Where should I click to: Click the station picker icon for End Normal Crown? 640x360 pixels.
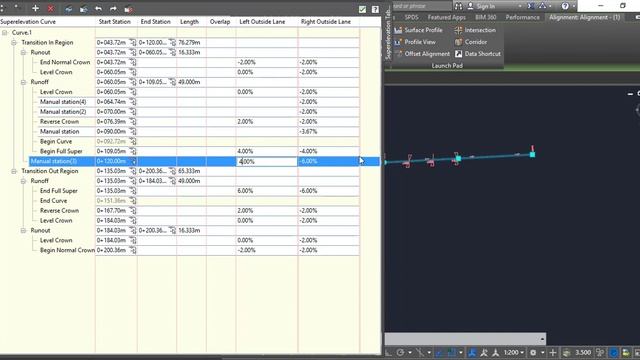pos(133,62)
